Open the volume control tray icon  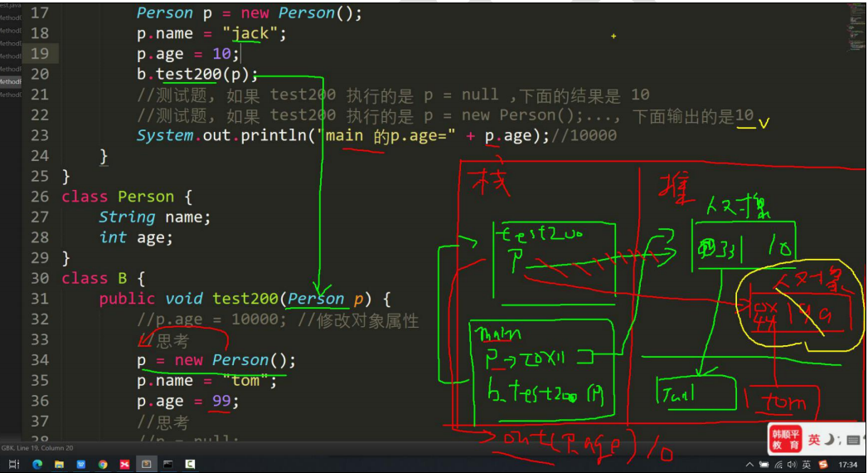click(x=793, y=465)
